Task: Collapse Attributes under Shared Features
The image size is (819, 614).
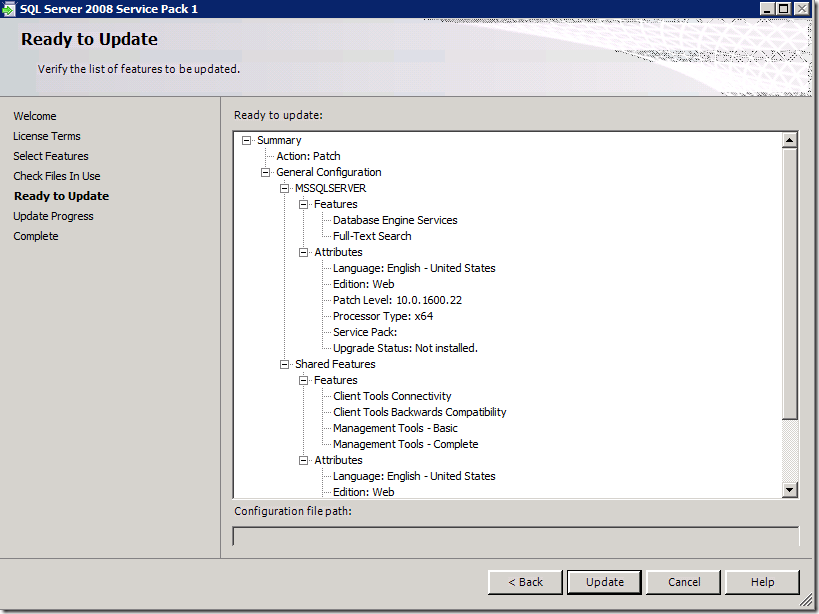Action: pos(303,460)
